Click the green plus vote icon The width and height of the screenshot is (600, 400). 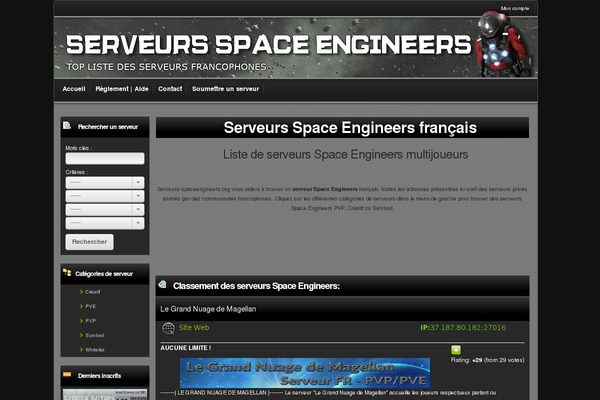click(x=456, y=350)
